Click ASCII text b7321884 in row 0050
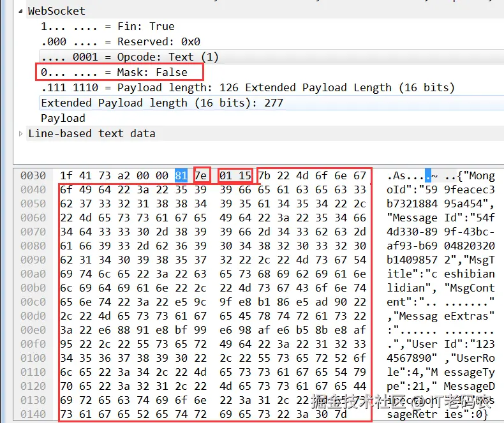The height and width of the screenshot is (423, 504). [x=412, y=204]
